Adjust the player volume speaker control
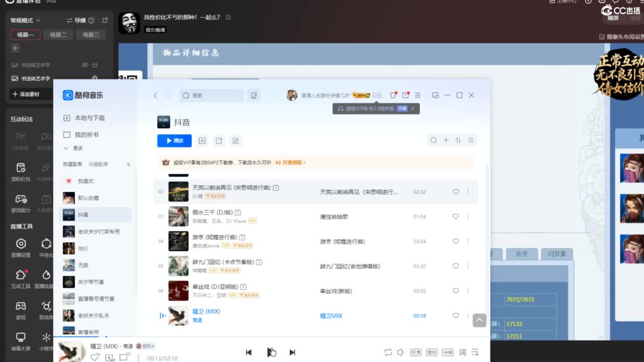This screenshot has width=644, height=362. (x=400, y=352)
